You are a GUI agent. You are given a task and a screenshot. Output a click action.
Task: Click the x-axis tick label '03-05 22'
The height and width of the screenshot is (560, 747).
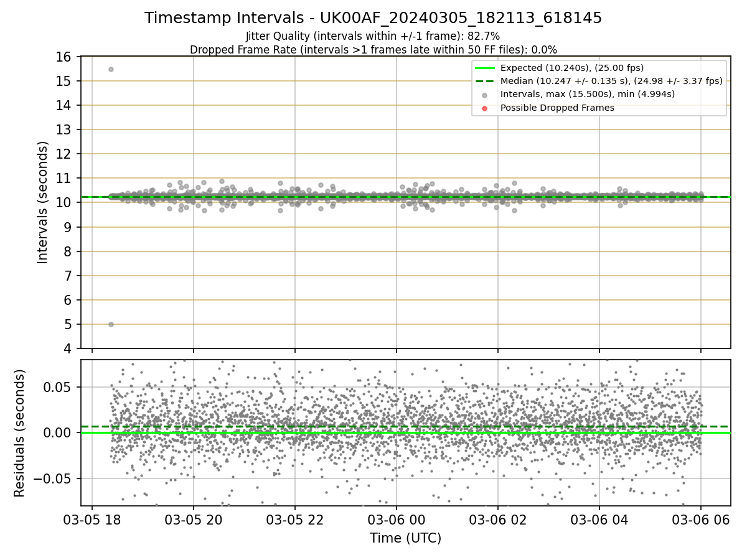(295, 520)
